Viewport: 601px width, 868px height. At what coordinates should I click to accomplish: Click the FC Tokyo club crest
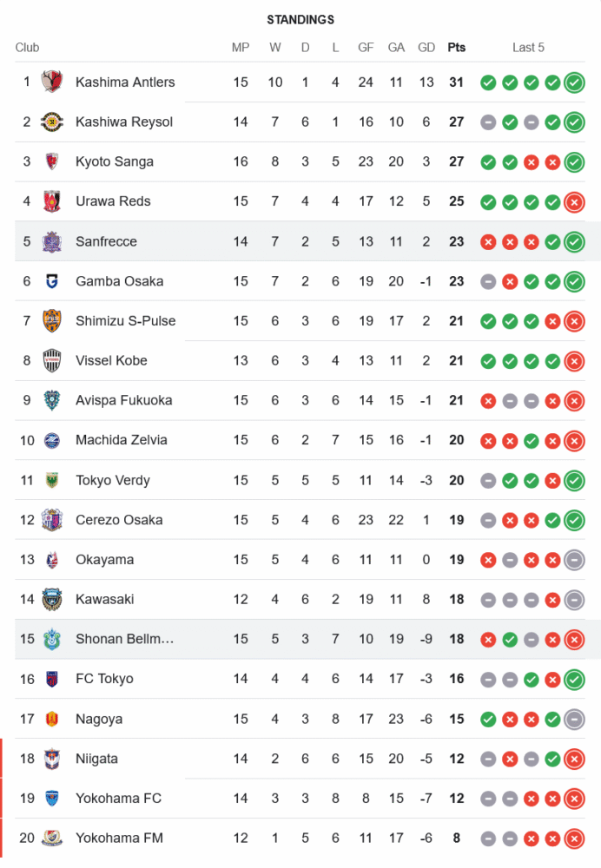tap(52, 679)
